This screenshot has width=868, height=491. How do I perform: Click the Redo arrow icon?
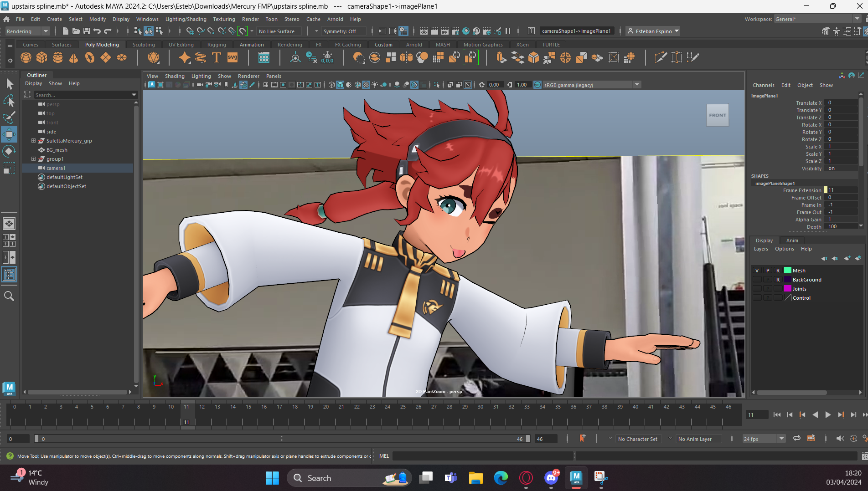[108, 31]
